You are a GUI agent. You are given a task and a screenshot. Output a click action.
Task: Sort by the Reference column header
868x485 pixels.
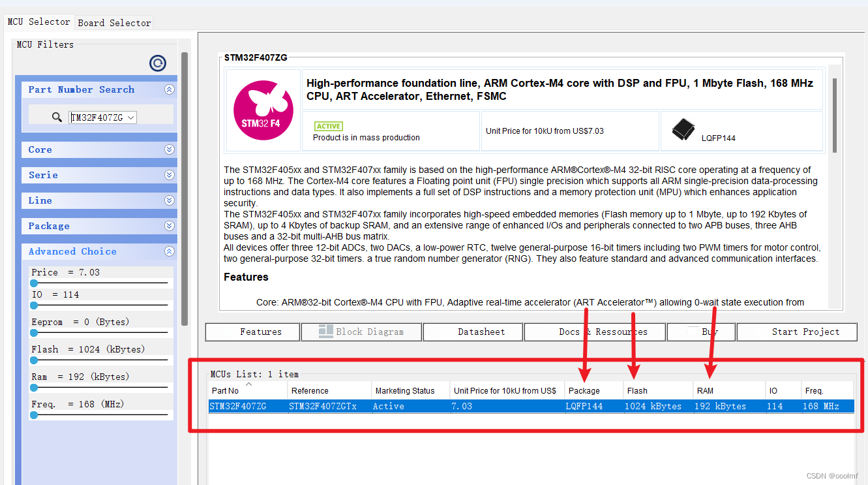pyautogui.click(x=329, y=390)
